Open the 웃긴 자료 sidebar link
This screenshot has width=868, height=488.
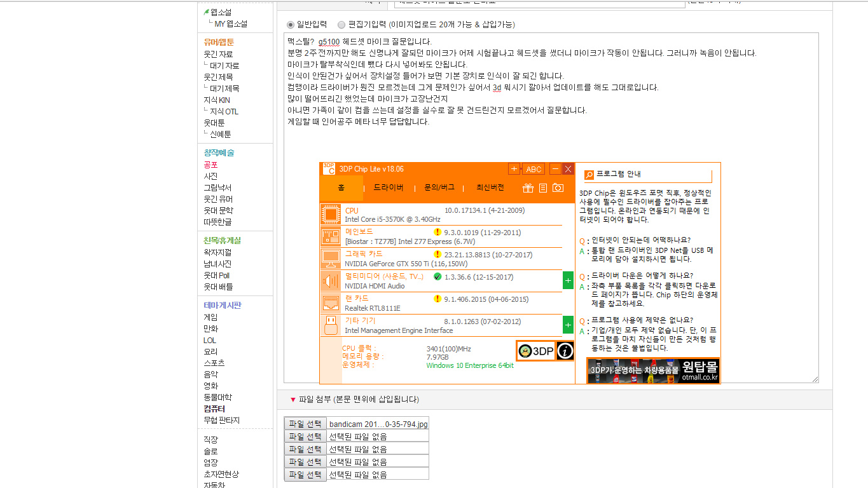click(218, 55)
